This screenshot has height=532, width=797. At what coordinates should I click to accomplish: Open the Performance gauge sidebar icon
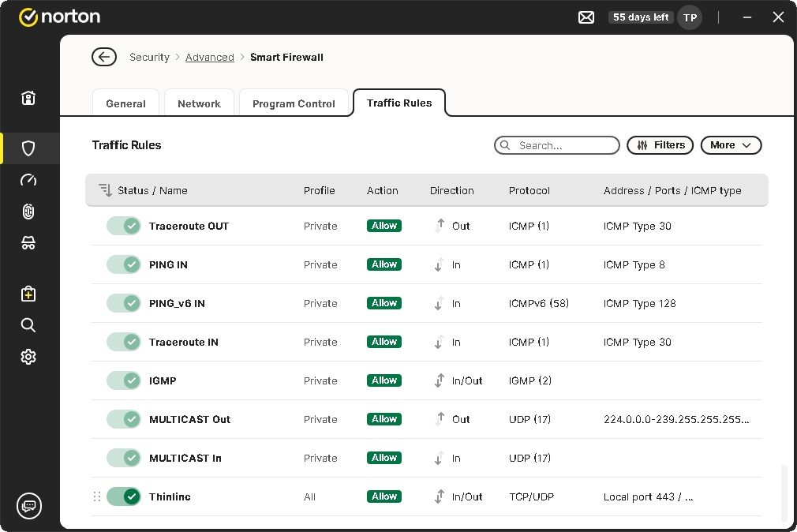click(28, 180)
